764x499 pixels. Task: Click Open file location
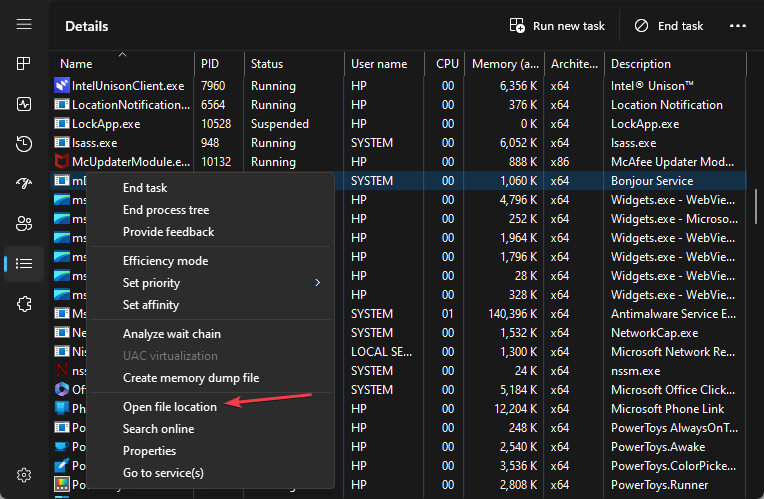click(x=170, y=406)
